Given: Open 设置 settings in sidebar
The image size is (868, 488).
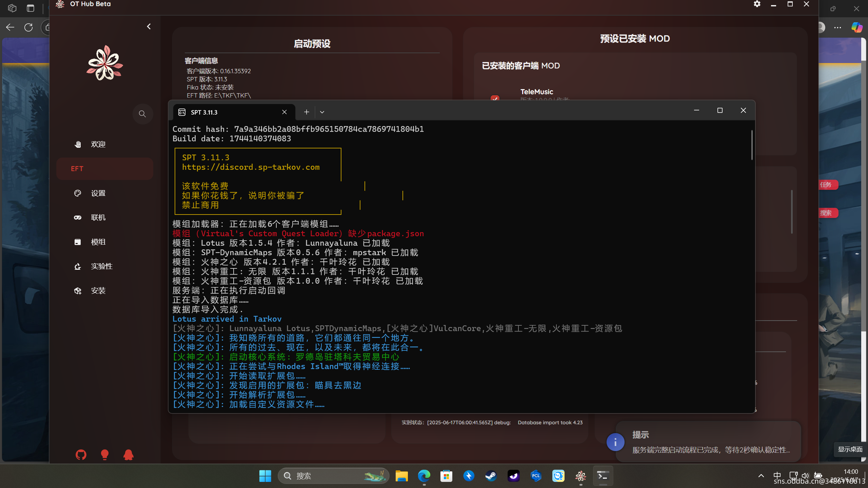Looking at the screenshot, I should pos(104,193).
